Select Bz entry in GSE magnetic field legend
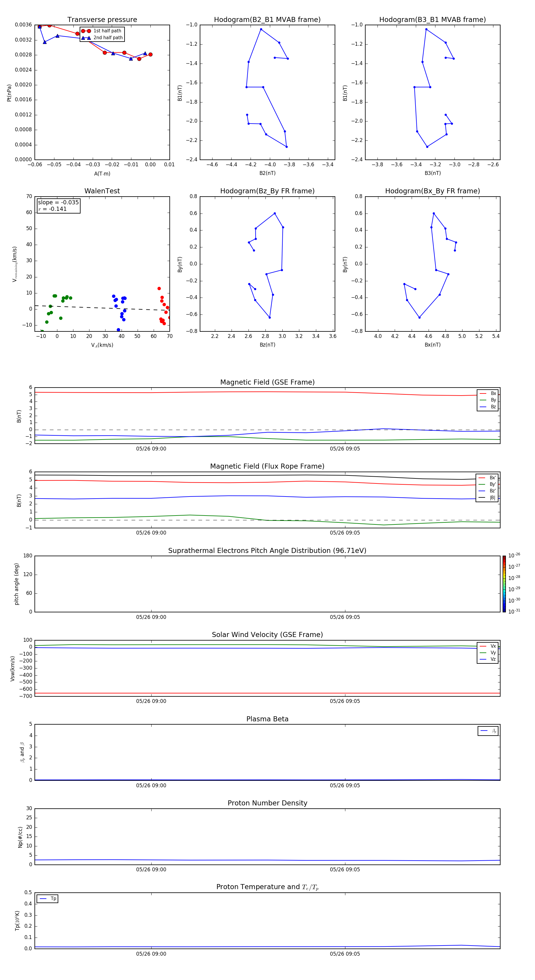The image size is (535, 980). point(488,407)
